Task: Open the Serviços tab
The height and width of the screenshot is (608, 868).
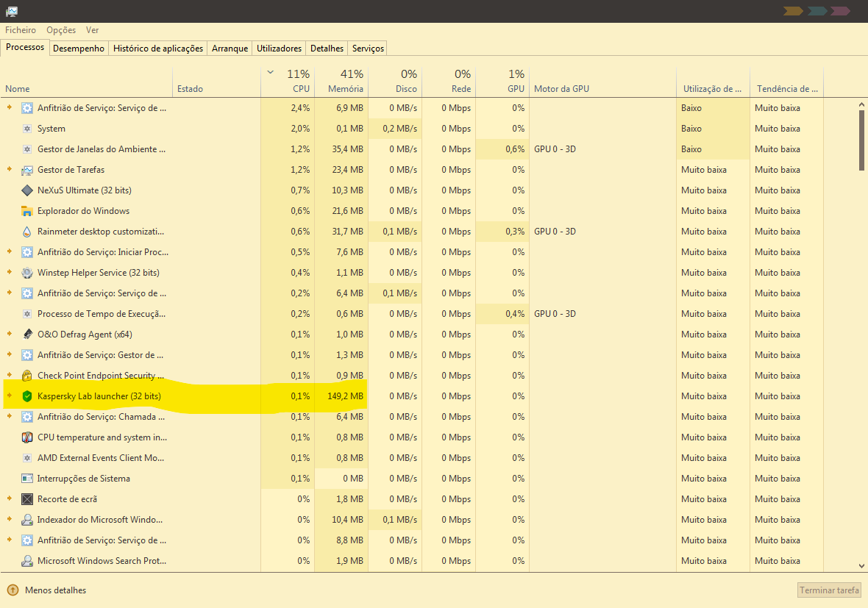Action: (368, 49)
